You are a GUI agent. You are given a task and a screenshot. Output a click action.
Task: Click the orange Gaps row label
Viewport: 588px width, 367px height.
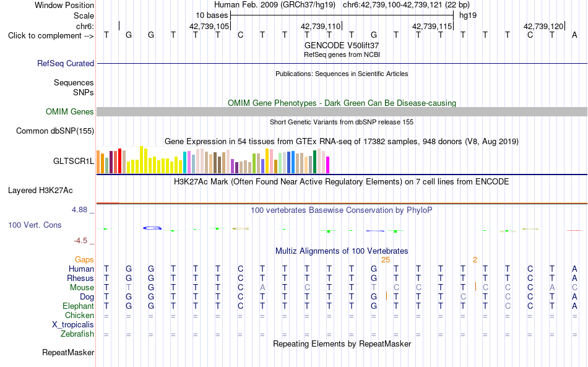(84, 259)
